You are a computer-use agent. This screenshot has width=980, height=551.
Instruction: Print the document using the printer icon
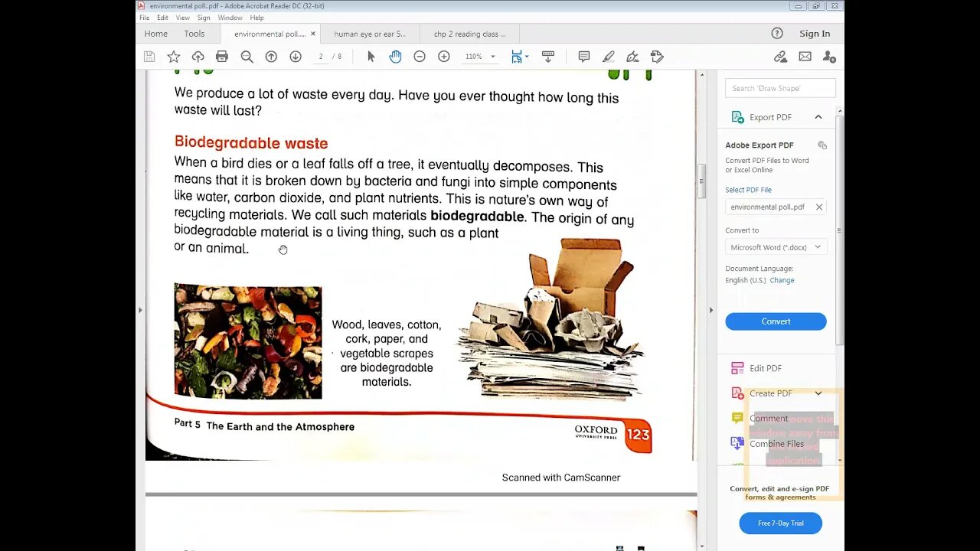tap(222, 57)
